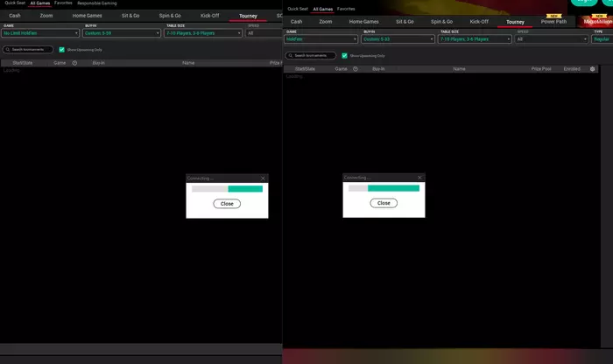The width and height of the screenshot is (613, 364).
Task: Open Quick Seat in right window
Action: (x=298, y=9)
